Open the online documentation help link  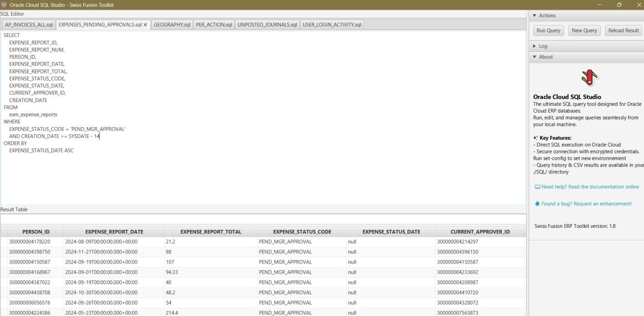coord(589,186)
